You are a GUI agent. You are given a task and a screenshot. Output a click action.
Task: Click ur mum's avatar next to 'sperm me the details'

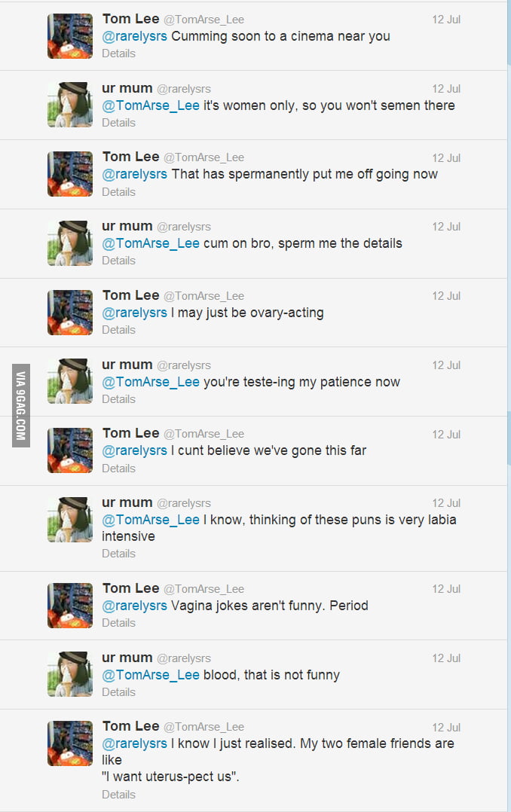coord(69,243)
